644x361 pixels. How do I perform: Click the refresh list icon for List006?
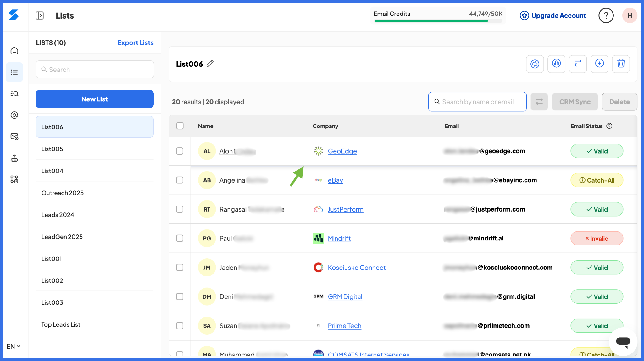(535, 64)
